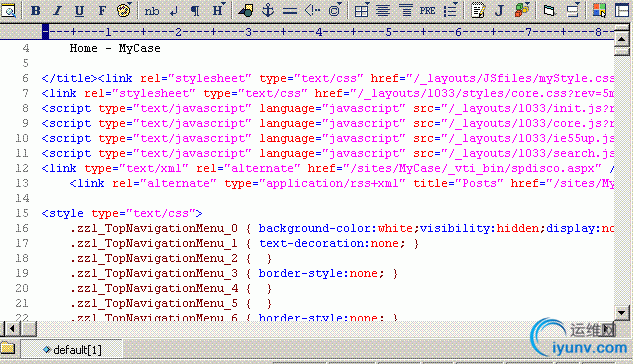The image size is (633, 364).
Task: Click the folder pages toolbar icon
Action: pos(549,10)
